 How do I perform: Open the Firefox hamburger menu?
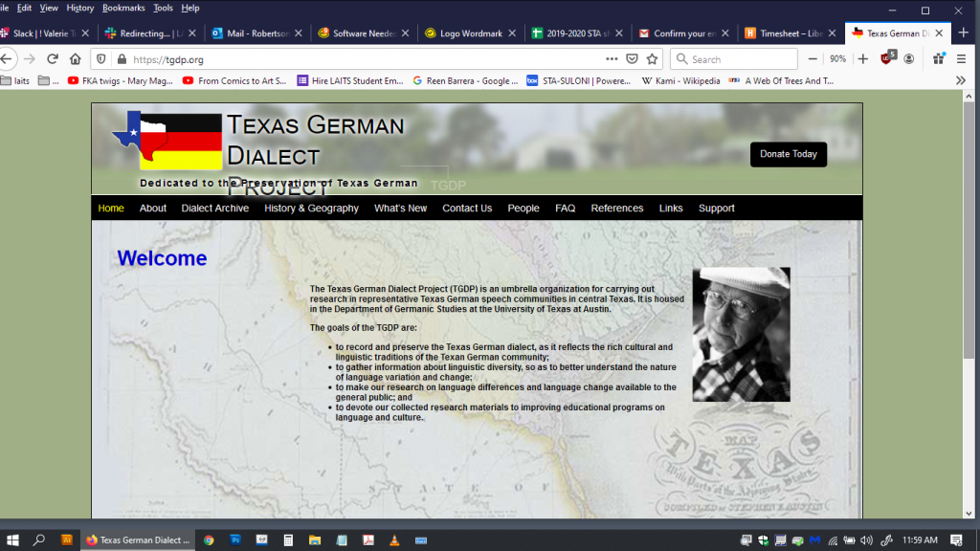pos(961,58)
